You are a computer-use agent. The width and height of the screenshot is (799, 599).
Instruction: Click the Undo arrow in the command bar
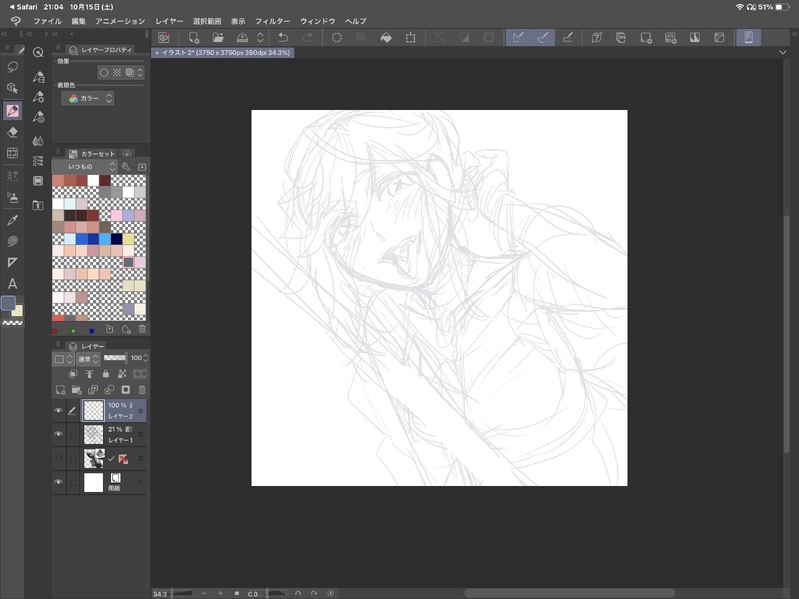click(283, 38)
